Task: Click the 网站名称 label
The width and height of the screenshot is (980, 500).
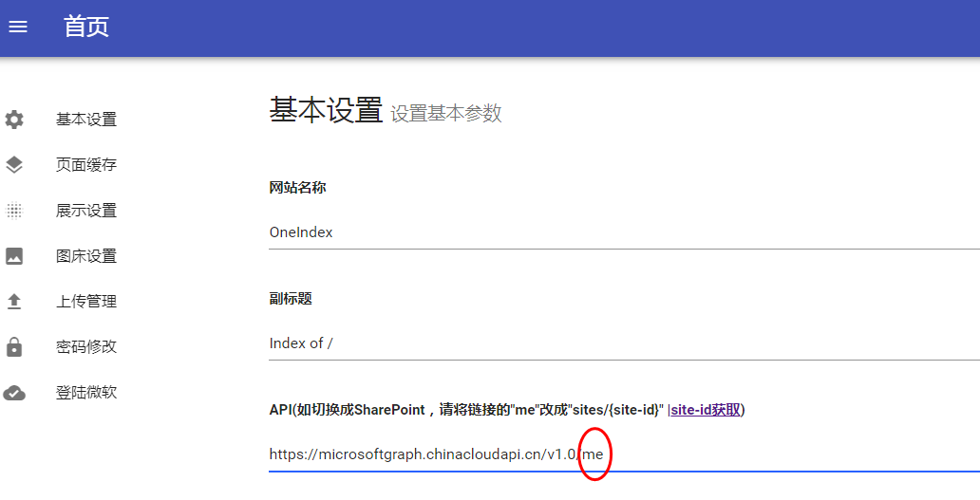Action: click(x=297, y=188)
